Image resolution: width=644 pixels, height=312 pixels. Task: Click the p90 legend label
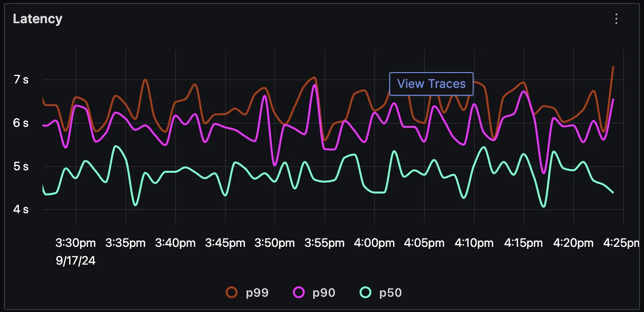(x=324, y=293)
